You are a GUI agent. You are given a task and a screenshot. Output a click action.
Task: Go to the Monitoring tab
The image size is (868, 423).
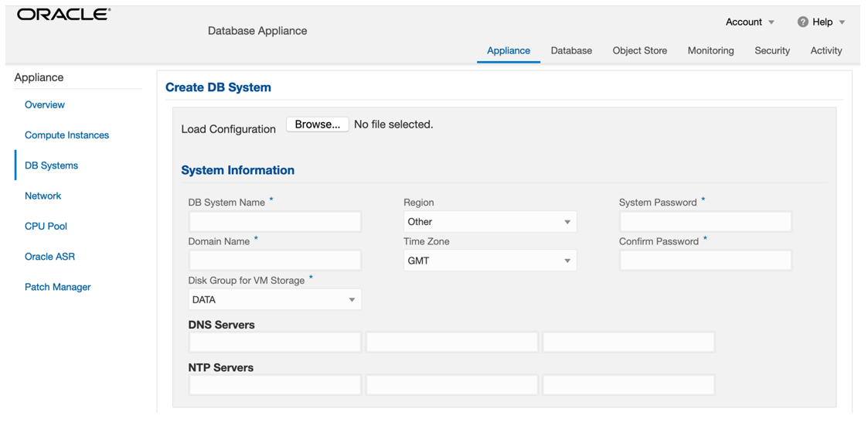[x=710, y=51]
